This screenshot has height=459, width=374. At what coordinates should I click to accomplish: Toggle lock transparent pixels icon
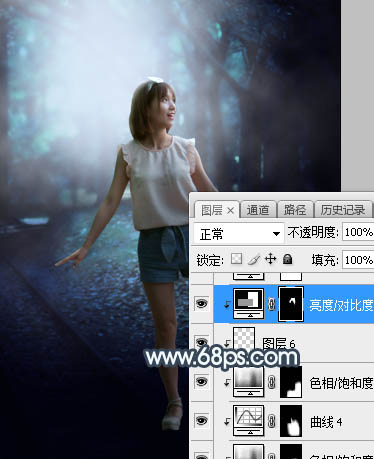pos(236,259)
